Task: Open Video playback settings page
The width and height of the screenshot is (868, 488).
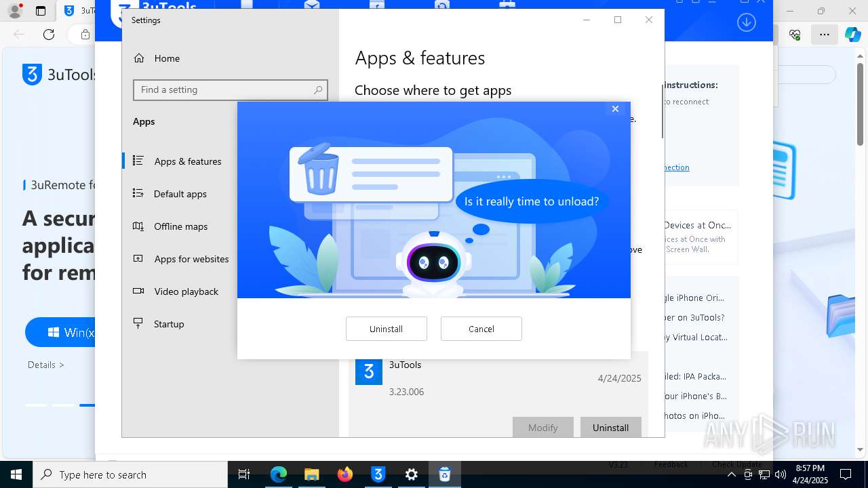Action: coord(186,291)
